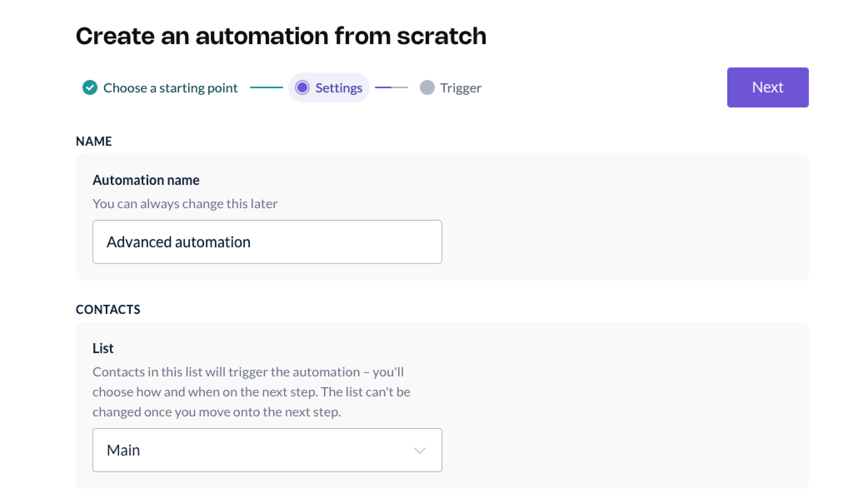Click the grey Trigger step circle

[427, 88]
